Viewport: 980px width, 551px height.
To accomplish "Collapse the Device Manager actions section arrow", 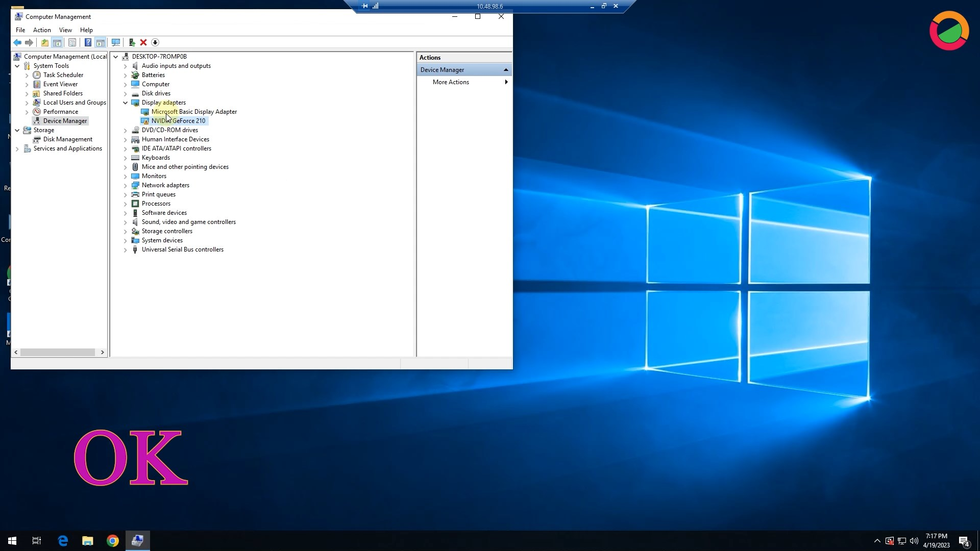I will click(x=506, y=70).
